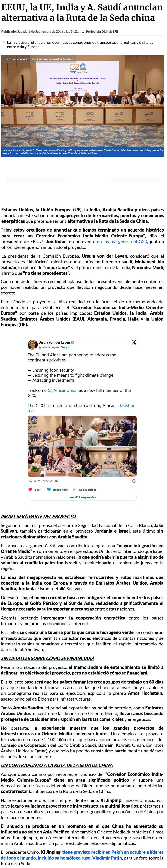Image resolution: width=167 pixels, height=868 pixels.
Task: Open link about Xi receiving leaders in Pekín
Action: pos(113,852)
